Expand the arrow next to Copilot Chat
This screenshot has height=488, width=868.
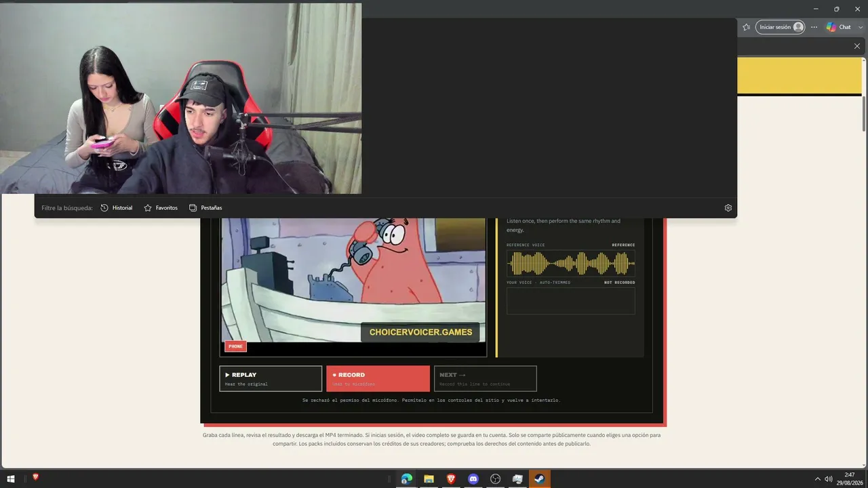(859, 27)
